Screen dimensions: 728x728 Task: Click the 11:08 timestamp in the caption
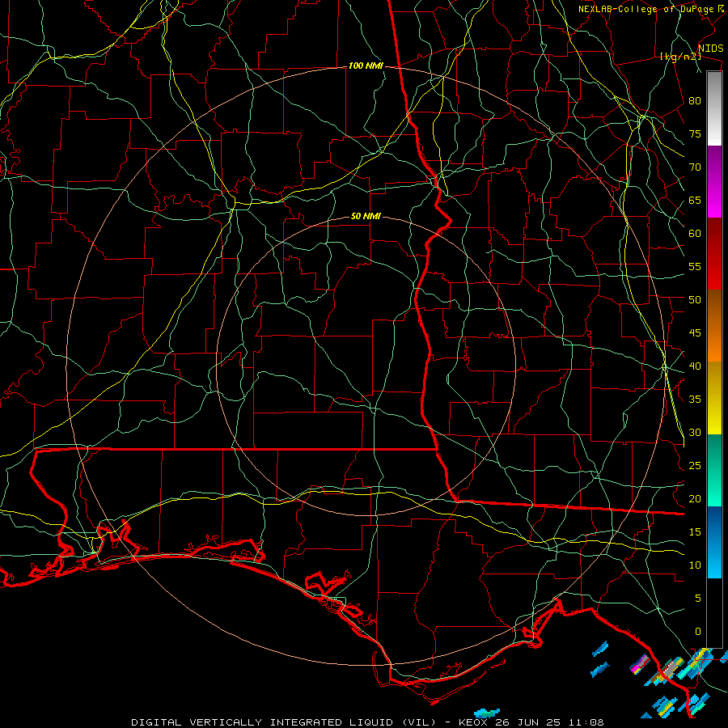[x=585, y=722]
